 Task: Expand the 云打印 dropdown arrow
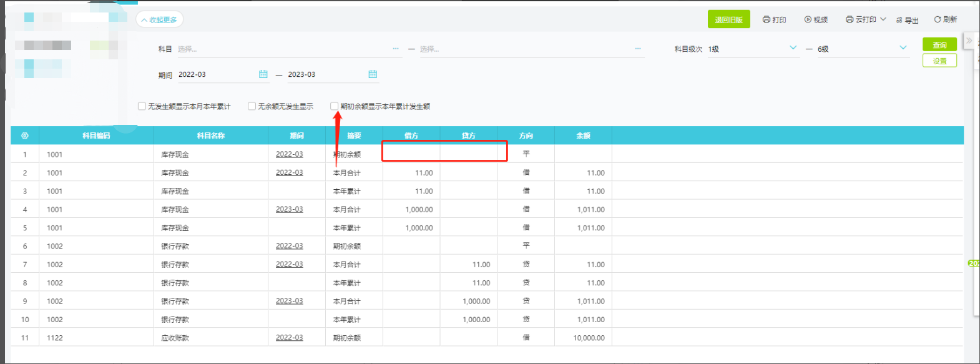point(883,19)
